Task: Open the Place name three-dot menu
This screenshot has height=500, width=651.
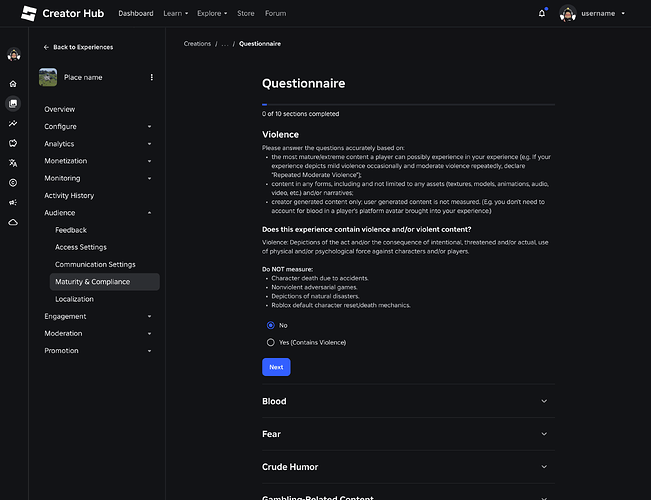Action: pos(152,77)
